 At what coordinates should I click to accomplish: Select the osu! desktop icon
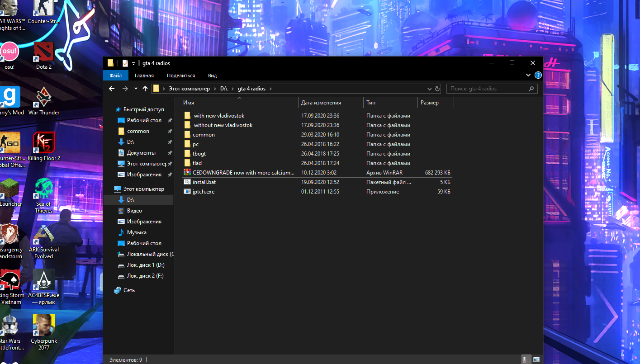click(x=9, y=55)
